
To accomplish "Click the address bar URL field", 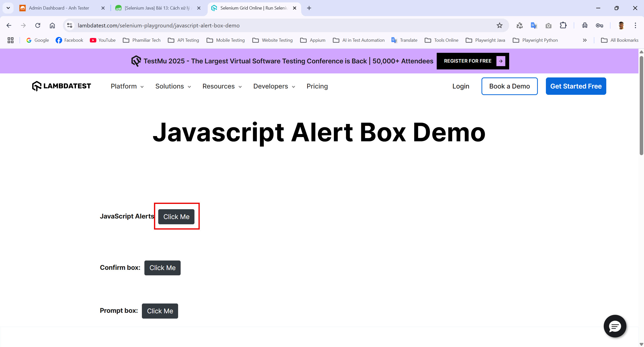I will tap(277, 25).
